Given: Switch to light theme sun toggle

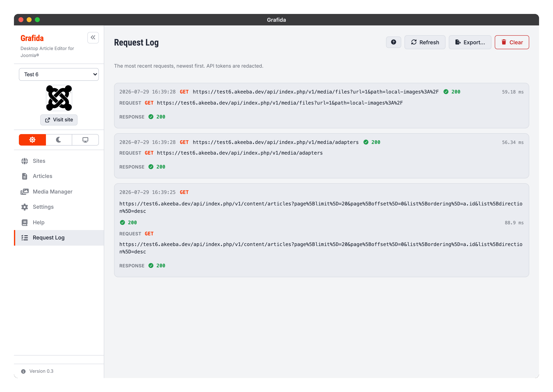Looking at the screenshot, I should (32, 140).
